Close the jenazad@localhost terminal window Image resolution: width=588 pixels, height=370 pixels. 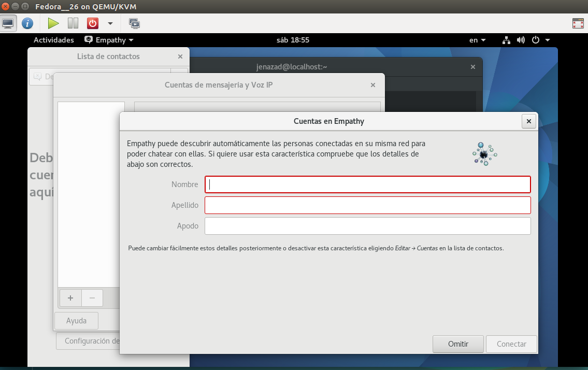(473, 67)
